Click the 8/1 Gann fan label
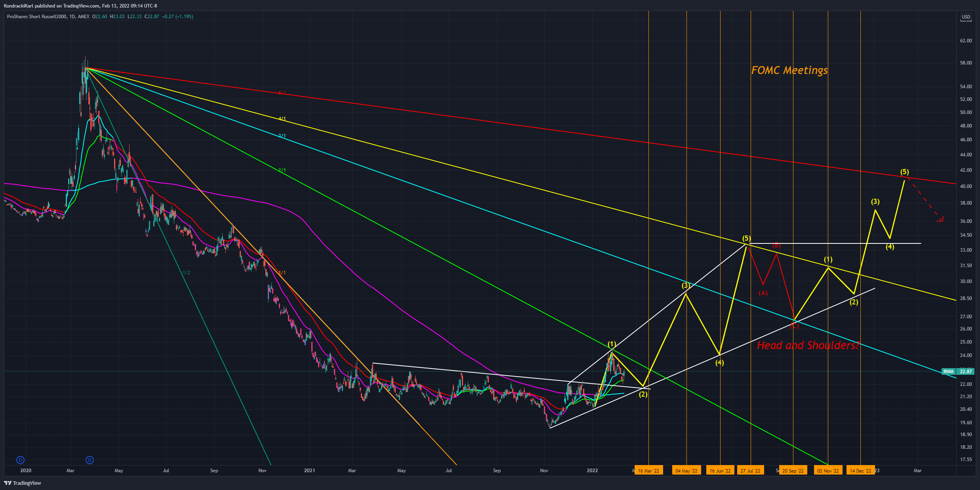This screenshot has height=490, width=980. tap(282, 93)
